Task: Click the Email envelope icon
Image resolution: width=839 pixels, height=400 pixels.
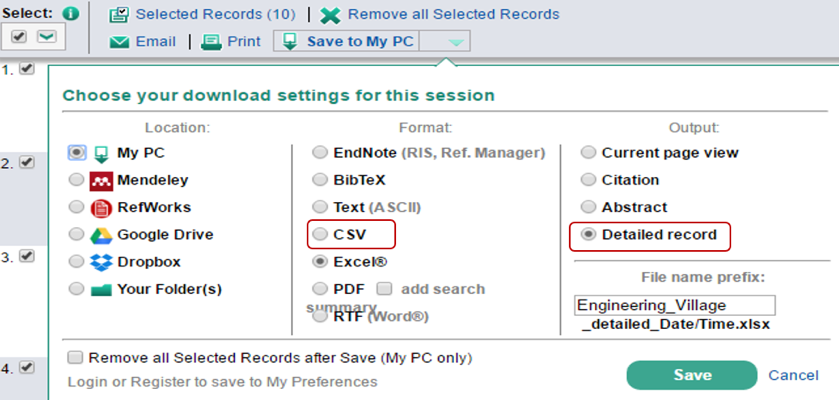Action: [119, 42]
